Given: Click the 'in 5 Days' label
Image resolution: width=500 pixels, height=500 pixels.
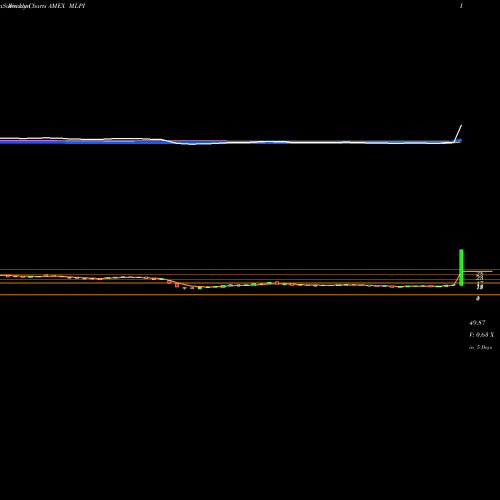Looking at the screenshot, I should pos(480,347).
